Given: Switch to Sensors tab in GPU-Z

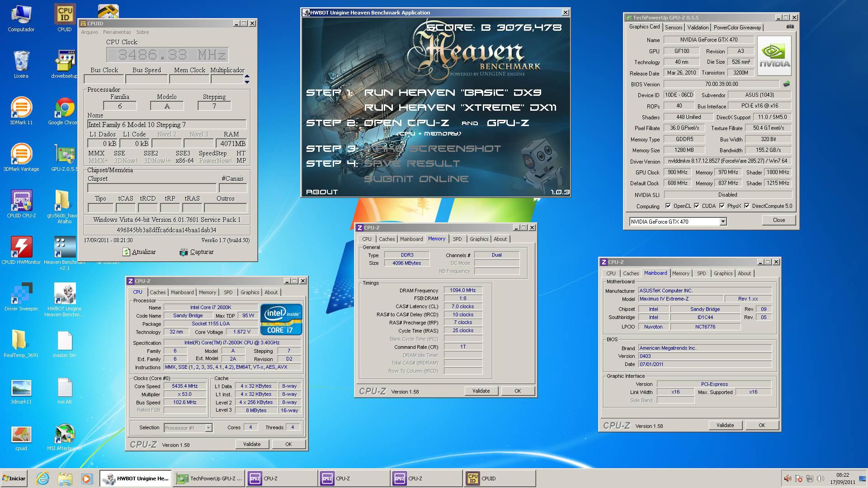Looking at the screenshot, I should pyautogui.click(x=673, y=28).
